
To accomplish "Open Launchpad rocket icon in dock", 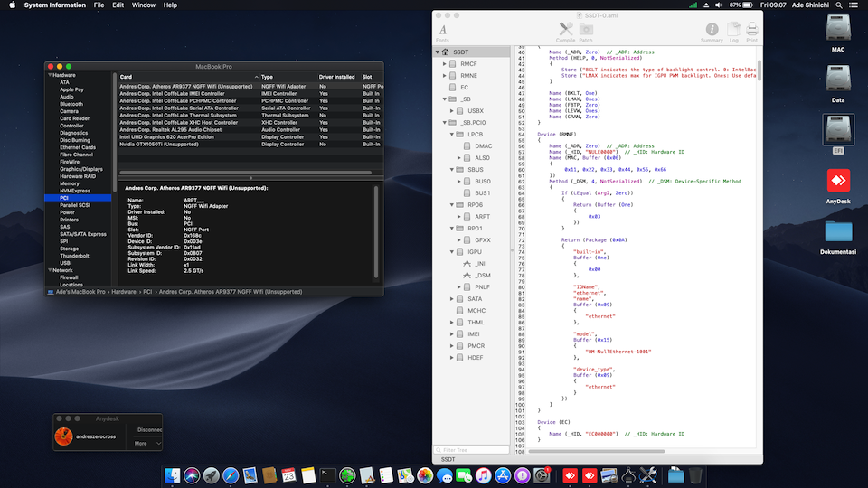I will click(x=211, y=475).
